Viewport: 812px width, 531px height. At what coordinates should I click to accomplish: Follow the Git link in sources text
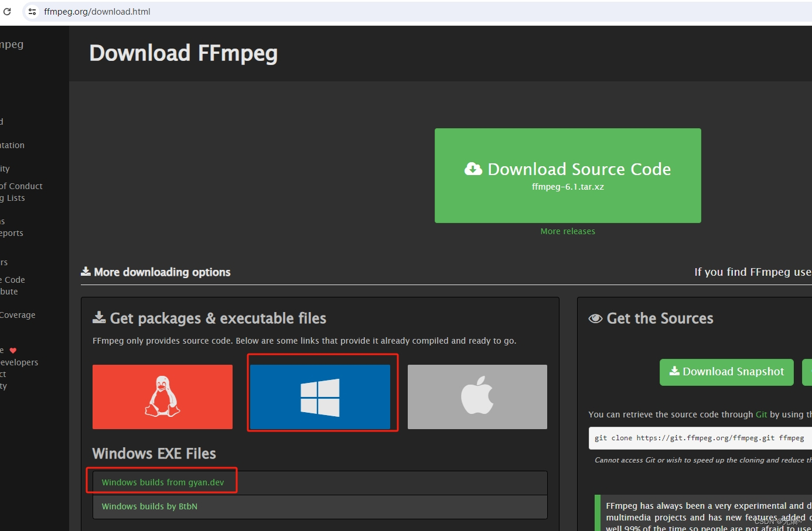coord(761,414)
